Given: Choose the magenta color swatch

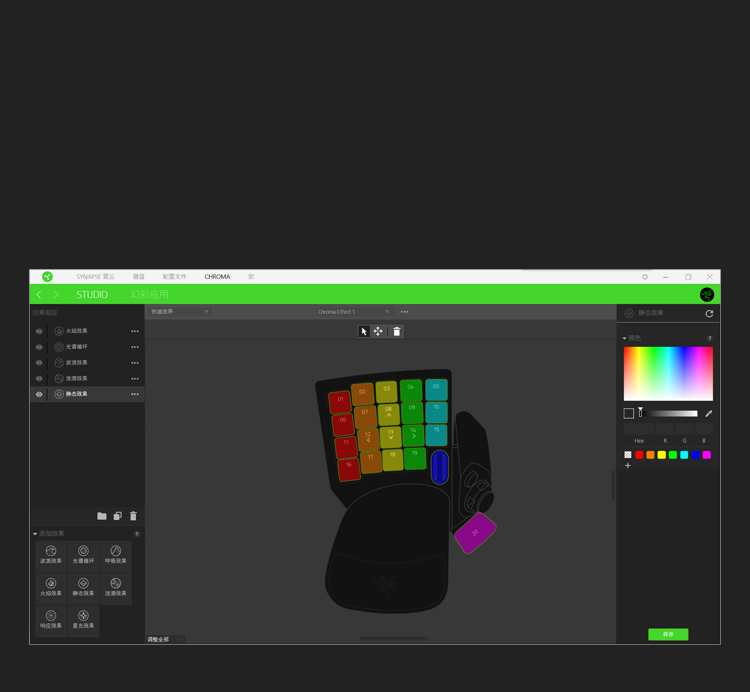Looking at the screenshot, I should point(706,455).
